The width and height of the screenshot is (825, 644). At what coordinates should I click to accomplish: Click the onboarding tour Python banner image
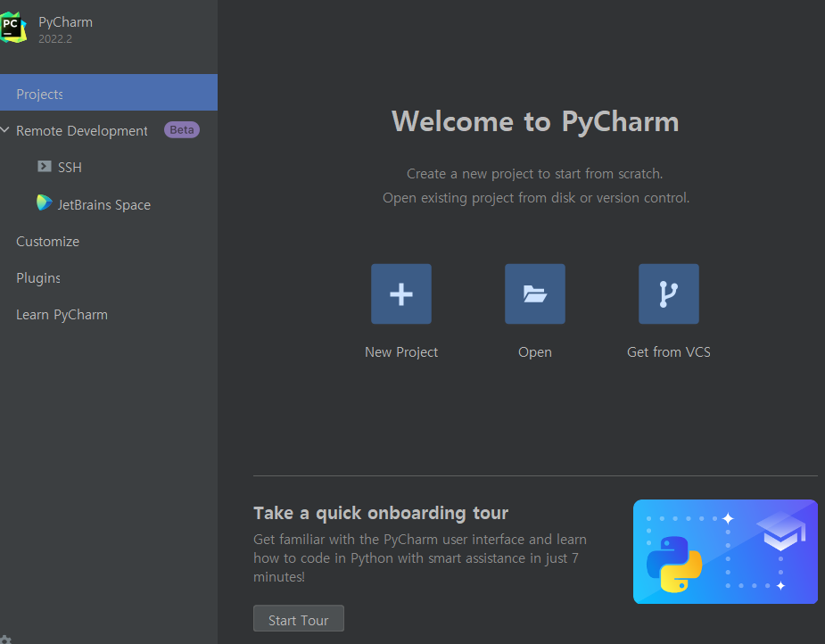click(x=725, y=551)
